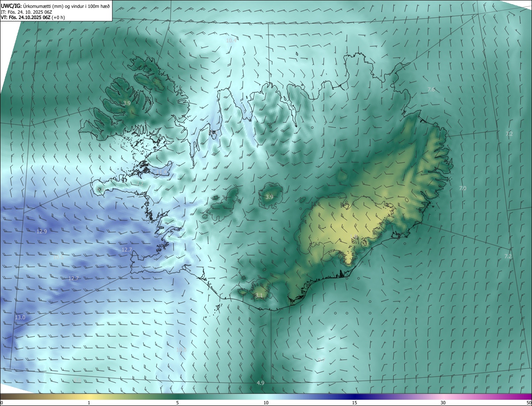The width and height of the screenshot is (532, 406).
Task: Click the faint 10.5 value west of Iceland
Action: pyautogui.click(x=58, y=257)
